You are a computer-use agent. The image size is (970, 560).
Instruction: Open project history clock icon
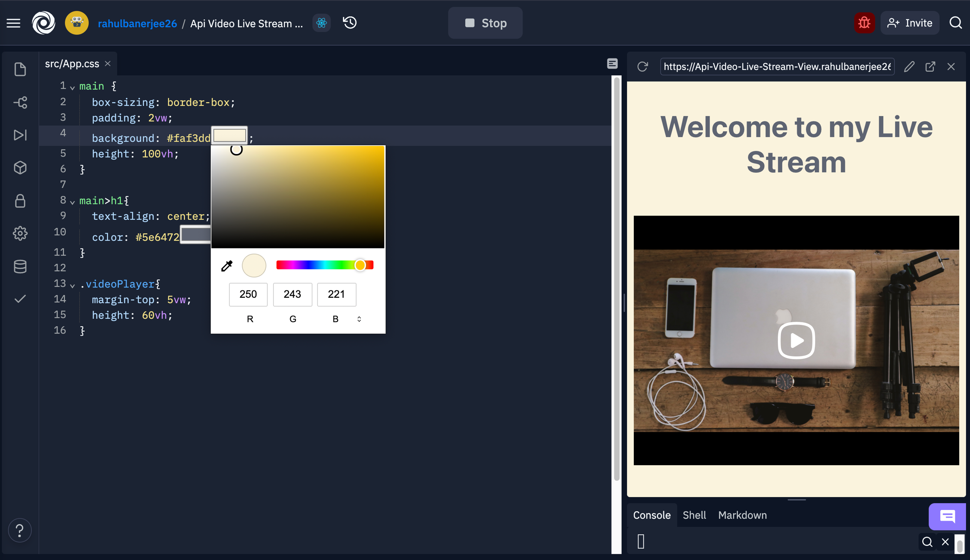pos(350,23)
